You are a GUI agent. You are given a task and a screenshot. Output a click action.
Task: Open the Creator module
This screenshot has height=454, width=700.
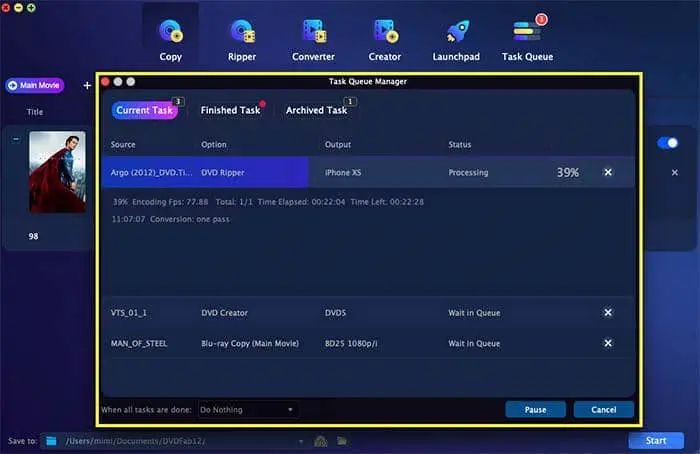tap(385, 40)
